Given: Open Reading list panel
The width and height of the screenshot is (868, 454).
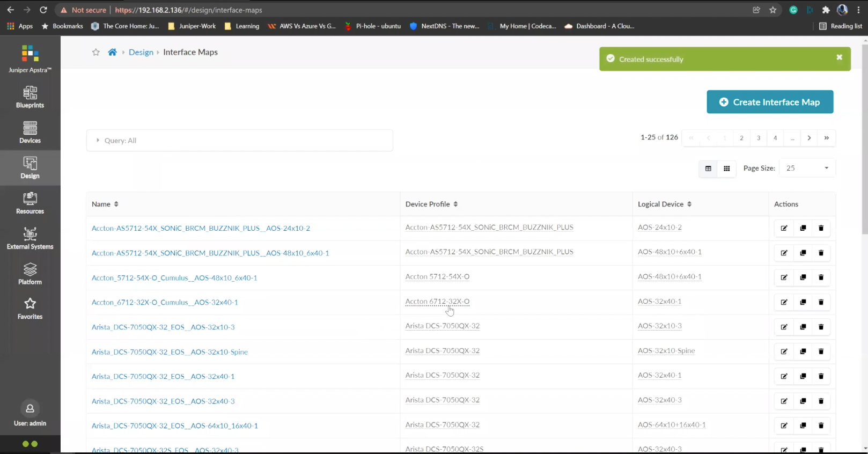Looking at the screenshot, I should [841, 26].
